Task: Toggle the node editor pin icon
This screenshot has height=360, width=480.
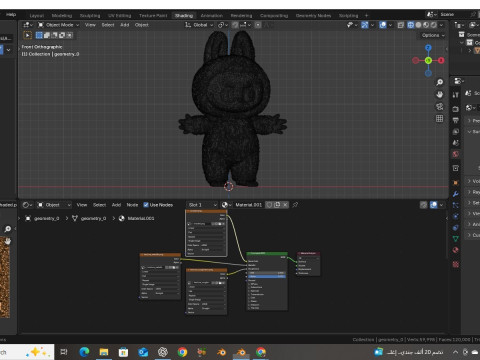Action: coord(295,205)
